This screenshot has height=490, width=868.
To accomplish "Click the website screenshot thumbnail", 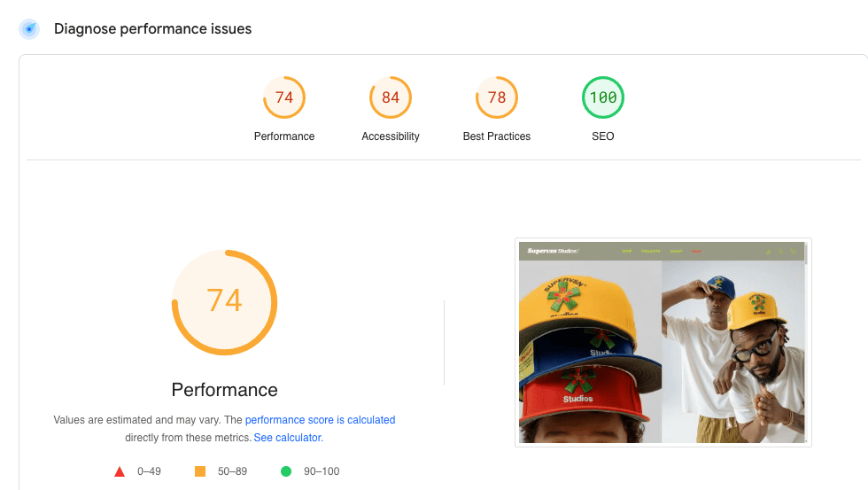I will [x=663, y=342].
